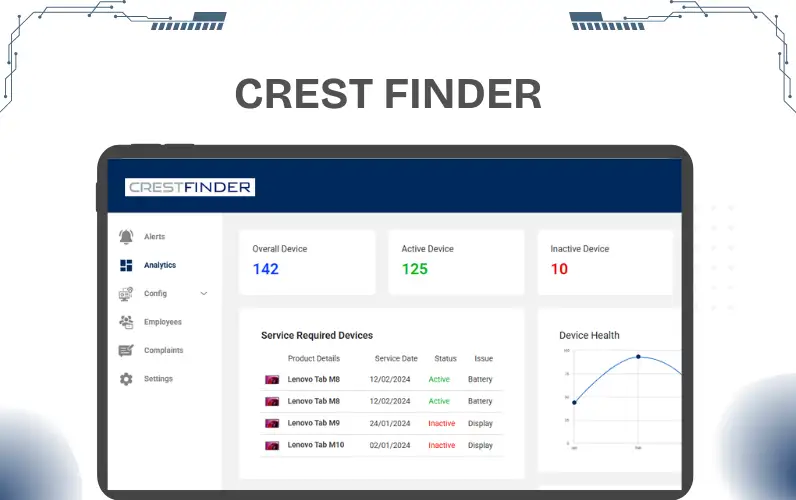Select the Lenovo Tab M9 row name
796x500 pixels.
(313, 423)
